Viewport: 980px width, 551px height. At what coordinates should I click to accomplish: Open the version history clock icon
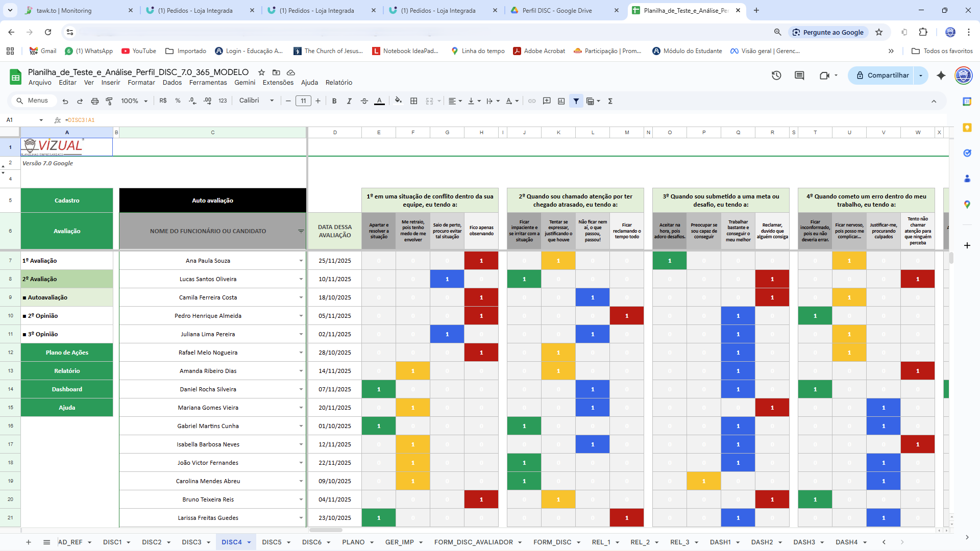(x=776, y=75)
